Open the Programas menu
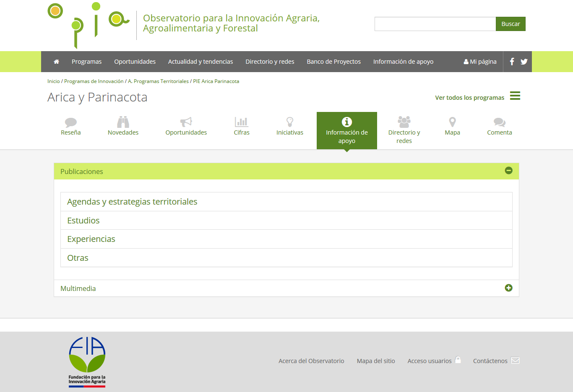 coord(86,62)
